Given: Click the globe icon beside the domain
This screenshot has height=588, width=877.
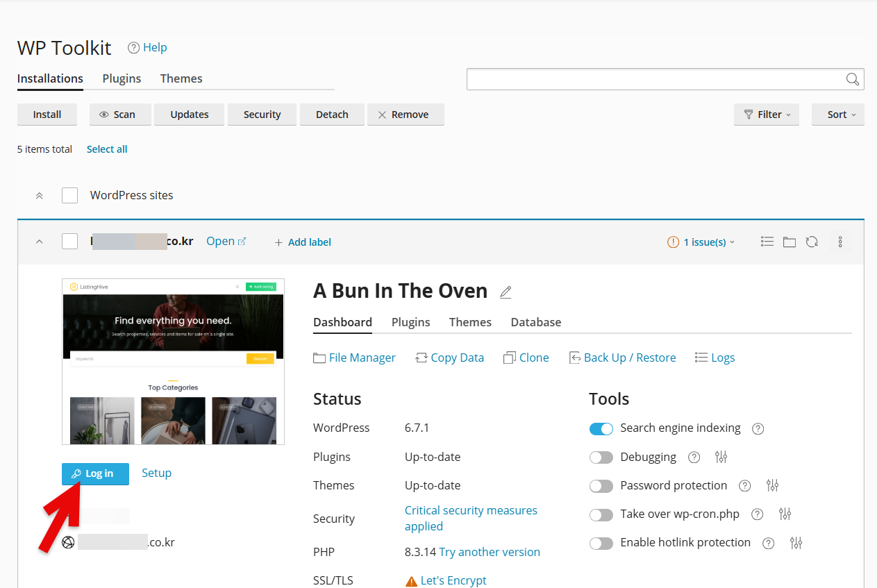Looking at the screenshot, I should coord(68,542).
